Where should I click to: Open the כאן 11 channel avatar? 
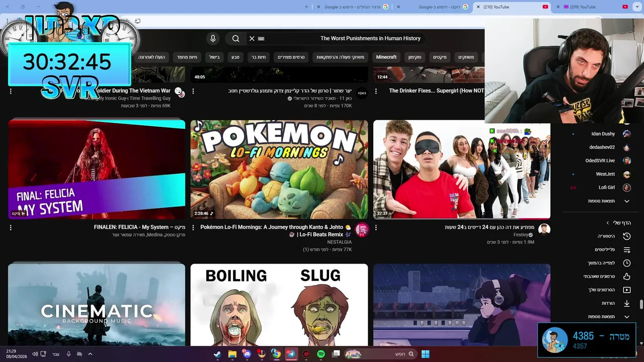[x=362, y=93]
